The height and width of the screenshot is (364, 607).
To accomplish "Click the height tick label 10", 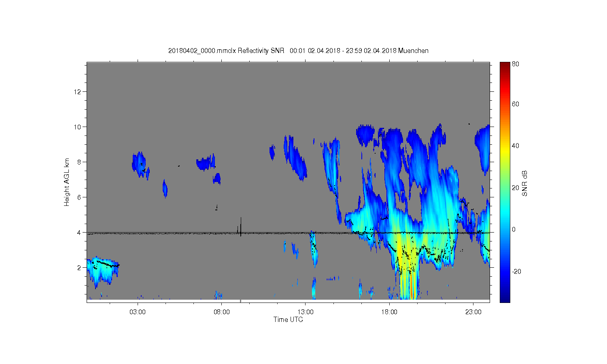I will coord(78,127).
